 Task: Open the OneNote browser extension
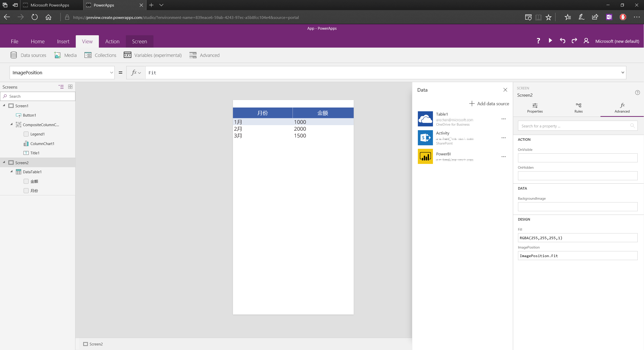click(609, 17)
